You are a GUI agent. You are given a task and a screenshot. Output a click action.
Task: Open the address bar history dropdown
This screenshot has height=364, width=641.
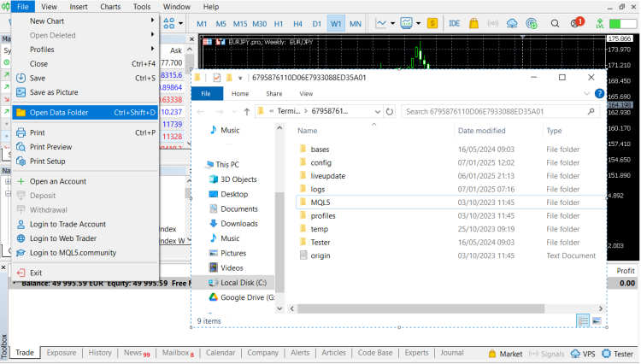pyautogui.click(x=377, y=111)
